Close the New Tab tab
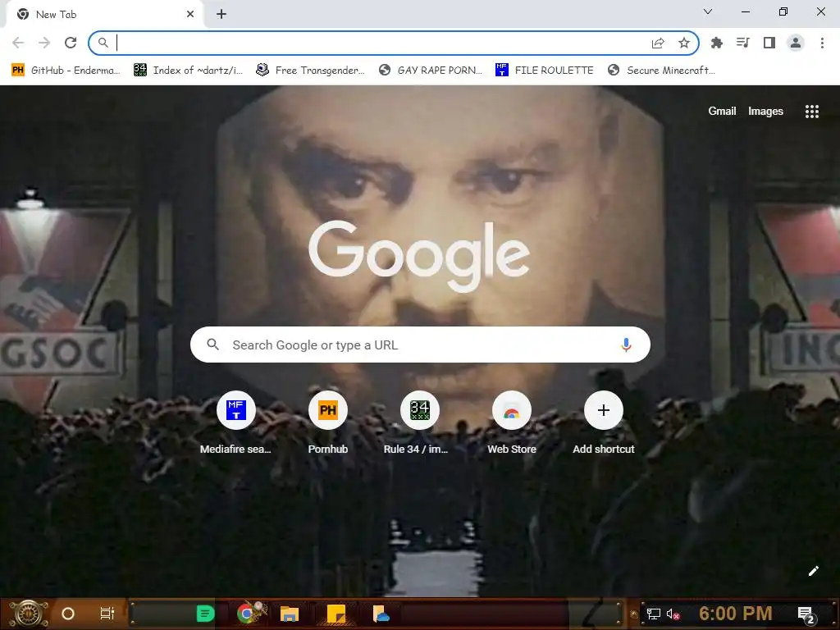 190,15
